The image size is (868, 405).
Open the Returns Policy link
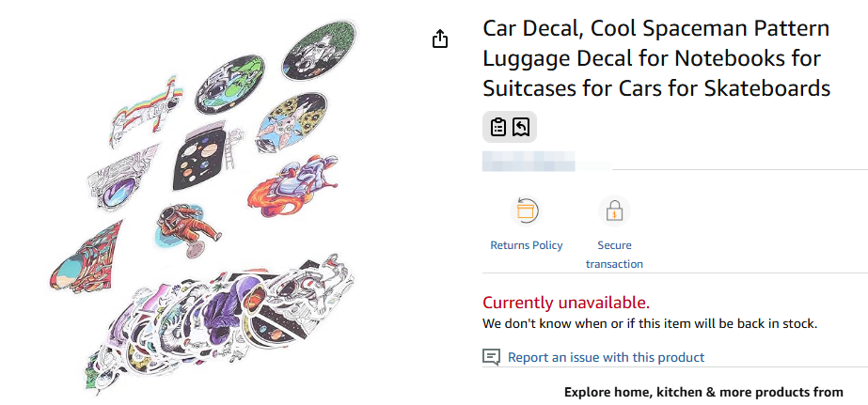(x=527, y=245)
